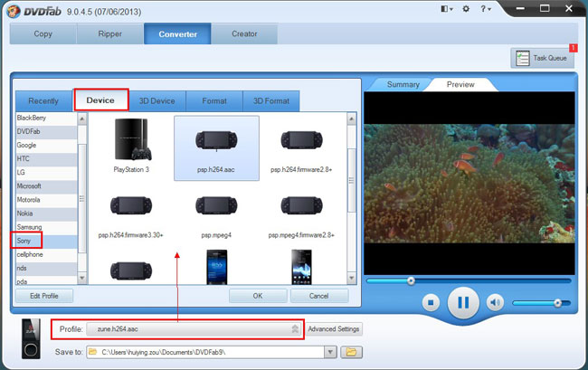Open the Creator tab
The height and width of the screenshot is (370, 588).
(244, 33)
